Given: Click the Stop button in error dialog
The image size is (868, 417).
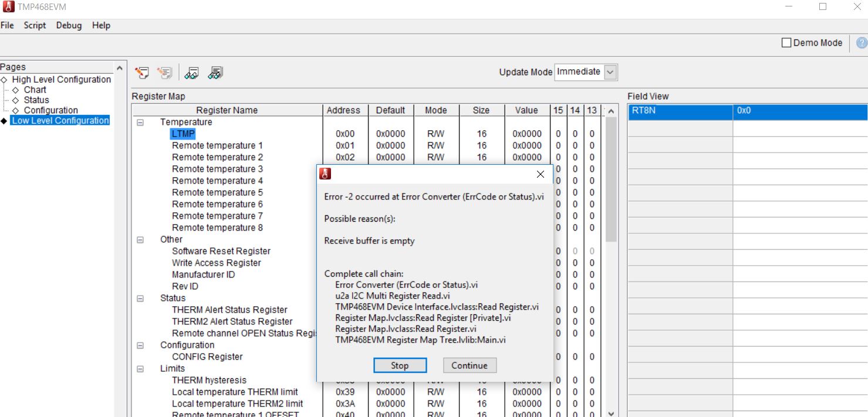Looking at the screenshot, I should (x=400, y=365).
